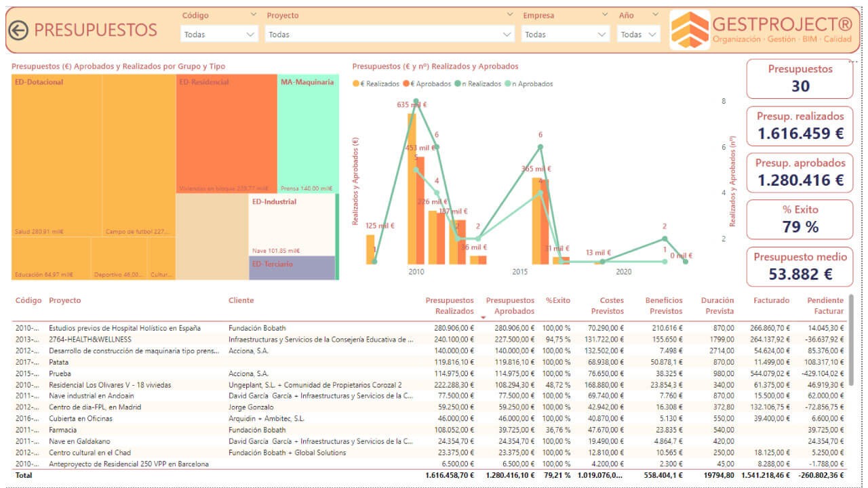The width and height of the screenshot is (868, 488).
Task: Toggle the € Aprobados legend marker
Action: point(407,84)
